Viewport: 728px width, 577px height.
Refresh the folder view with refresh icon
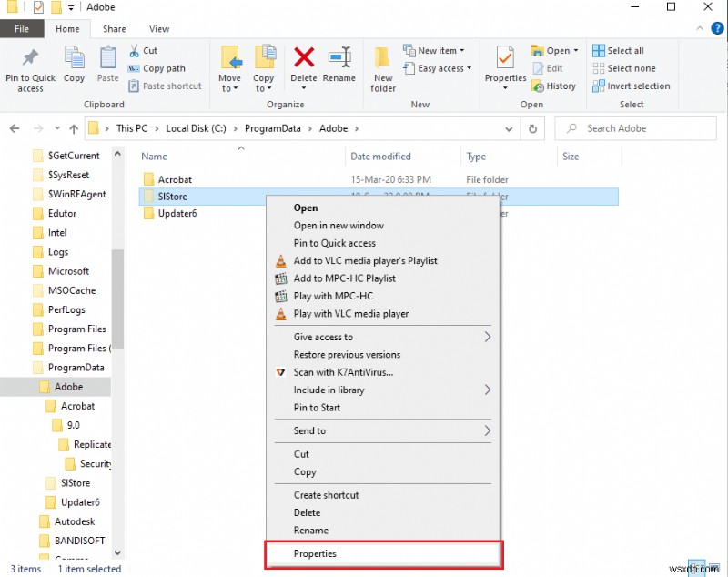click(532, 128)
